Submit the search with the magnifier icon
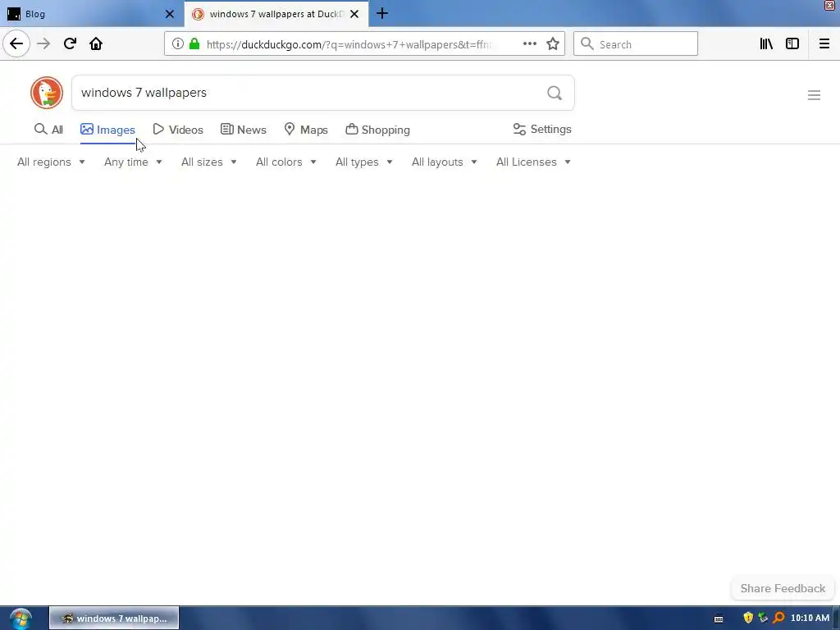840x630 pixels. point(555,94)
